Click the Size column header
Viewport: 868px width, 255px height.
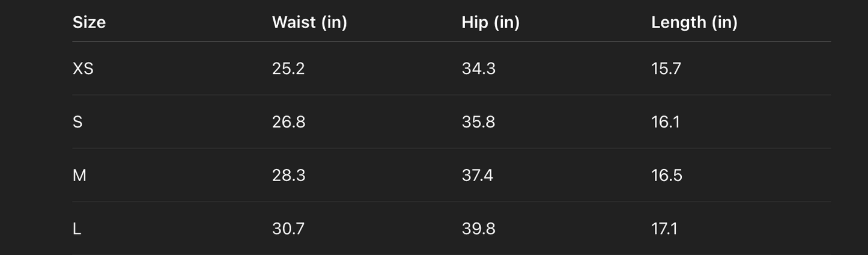[89, 22]
